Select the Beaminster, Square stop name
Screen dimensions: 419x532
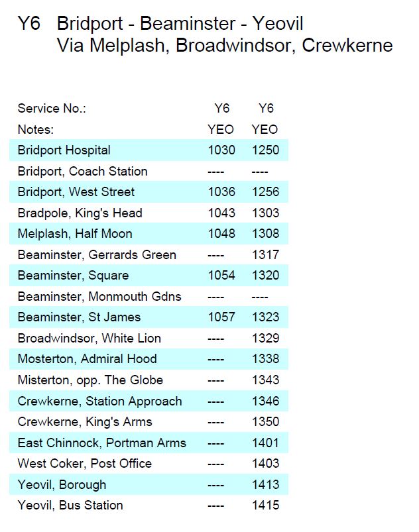pos(74,276)
